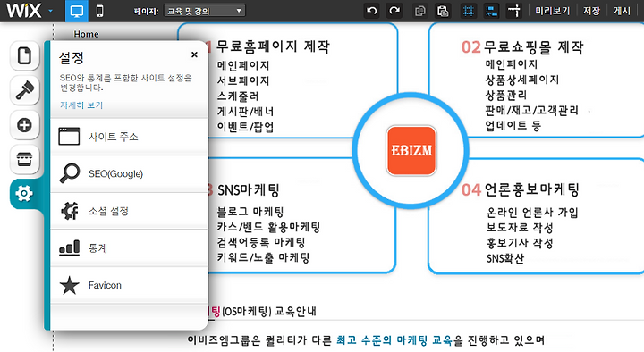Click the 상품상세페이지 text line
Screen dimensions: 644x352
coord(522,80)
